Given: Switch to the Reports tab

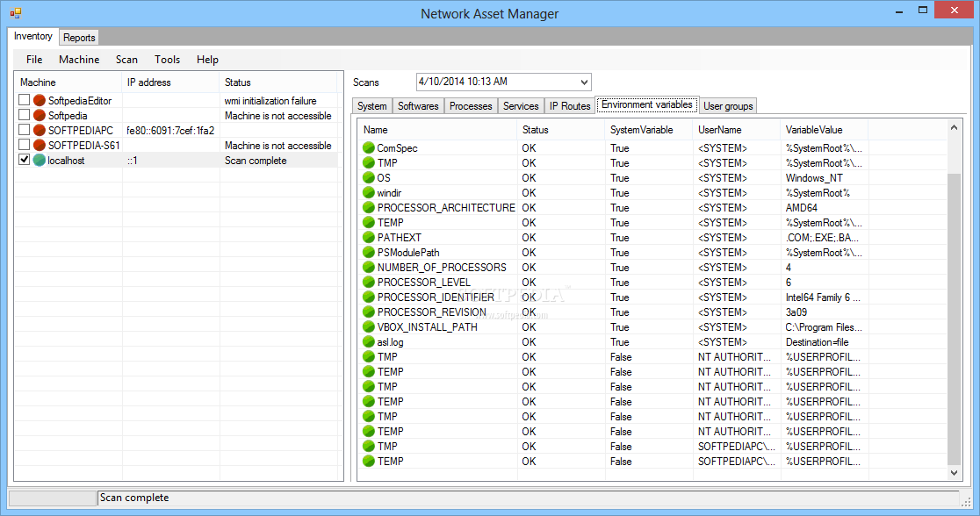Looking at the screenshot, I should pyautogui.click(x=79, y=38).
